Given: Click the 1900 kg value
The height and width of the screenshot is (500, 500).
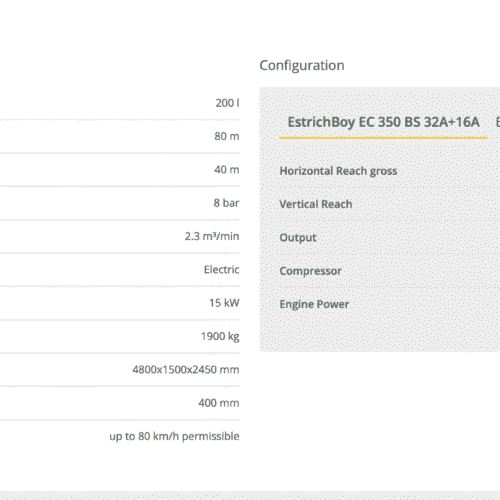Looking at the screenshot, I should click(220, 337).
